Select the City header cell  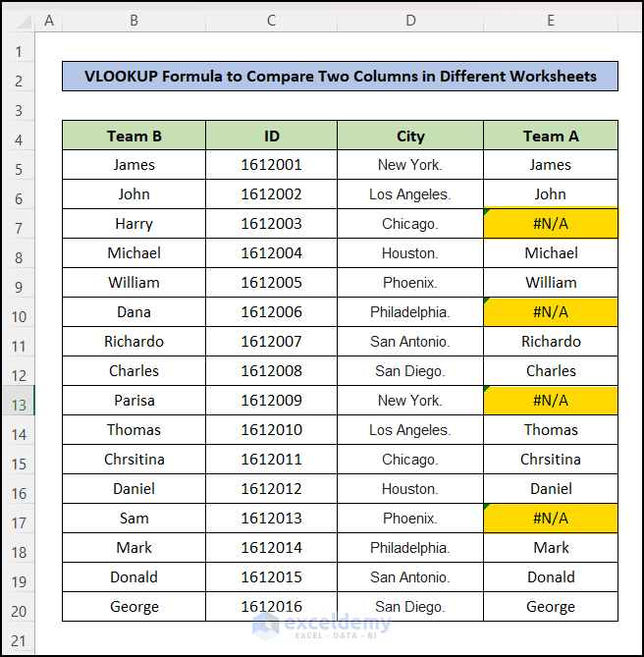click(x=410, y=137)
